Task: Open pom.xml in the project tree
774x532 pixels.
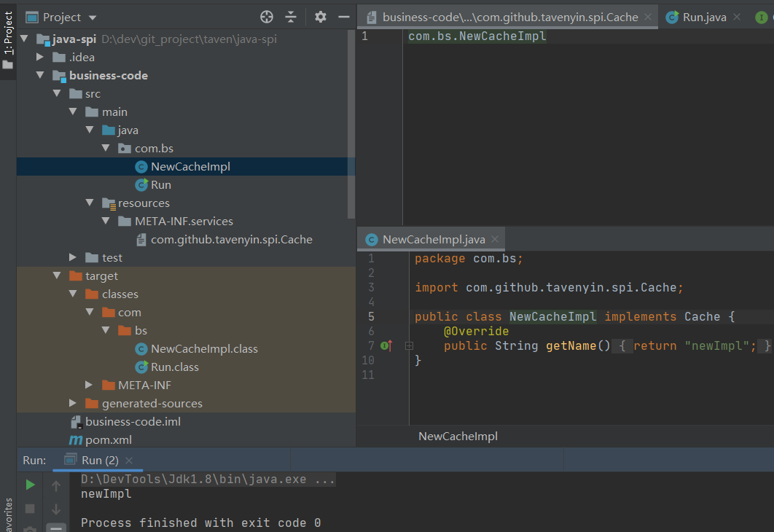Action: (x=108, y=440)
